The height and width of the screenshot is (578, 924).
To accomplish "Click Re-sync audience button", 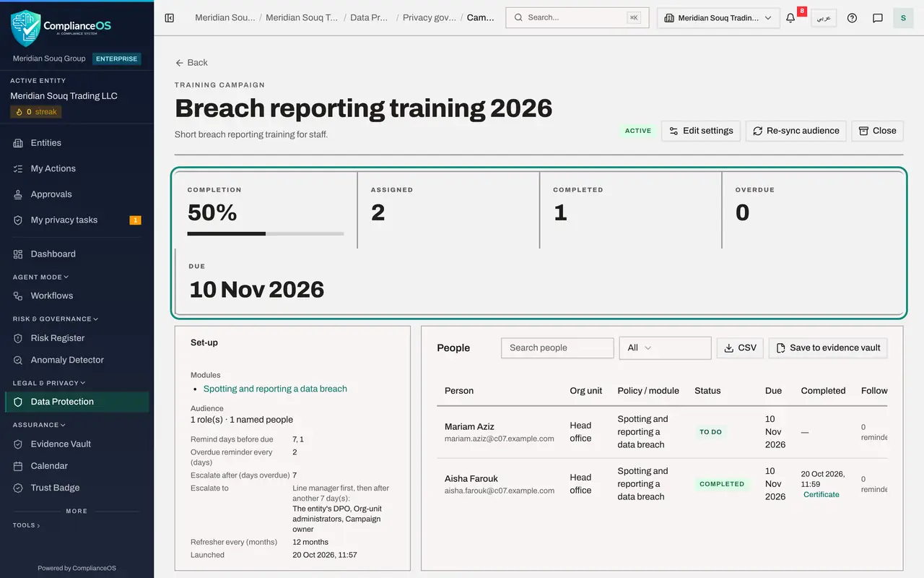I will 796,131.
